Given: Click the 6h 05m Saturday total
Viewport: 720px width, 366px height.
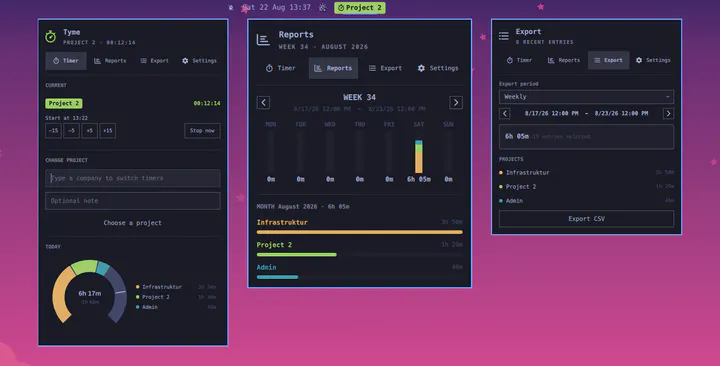Looking at the screenshot, I should (x=419, y=179).
